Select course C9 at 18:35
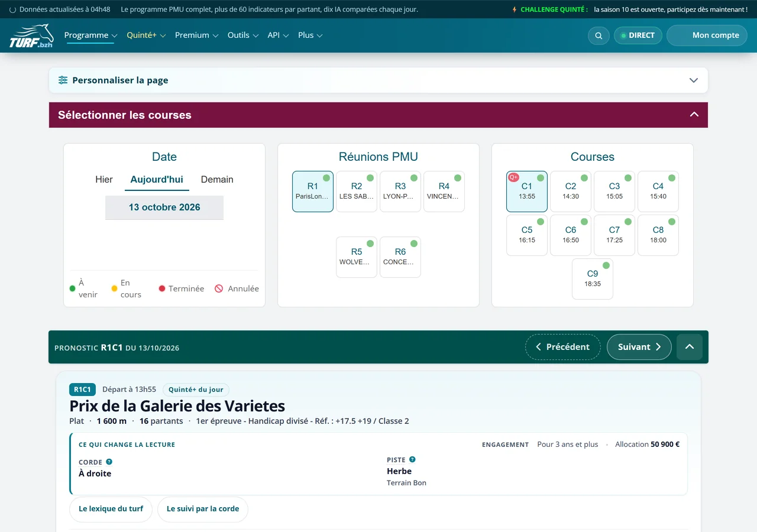This screenshot has height=532, width=757. point(593,279)
